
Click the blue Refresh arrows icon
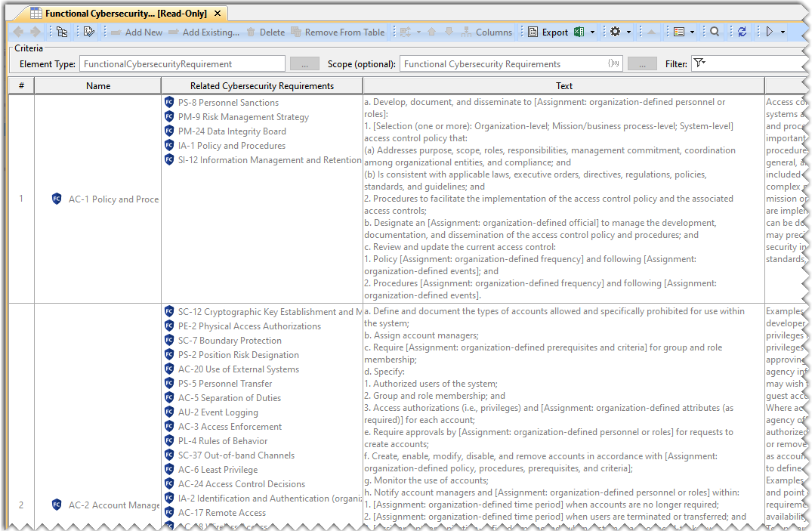coord(742,32)
